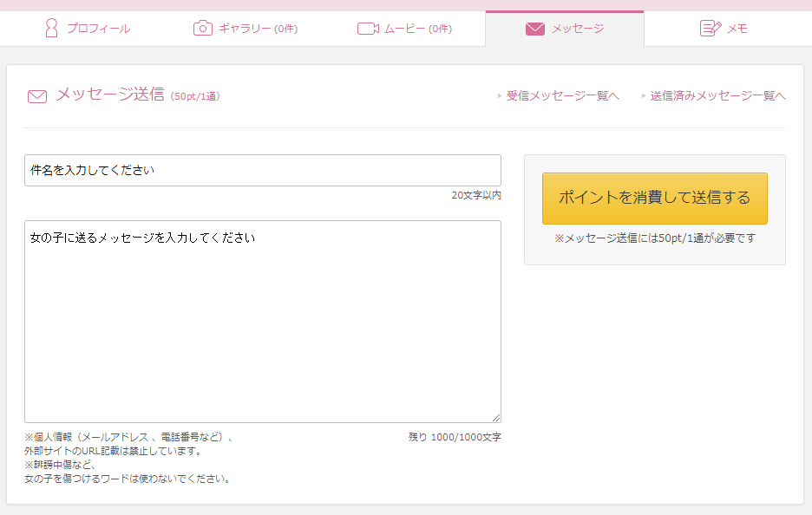Viewport: 812px width, 515px height.
Task: Open the 受信メッセージ一覧へ link
Action: (563, 96)
